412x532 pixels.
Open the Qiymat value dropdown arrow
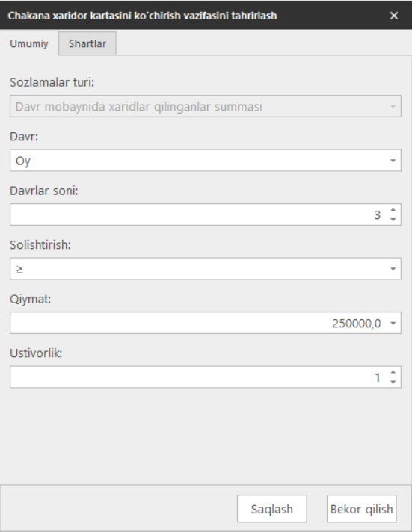click(x=393, y=324)
